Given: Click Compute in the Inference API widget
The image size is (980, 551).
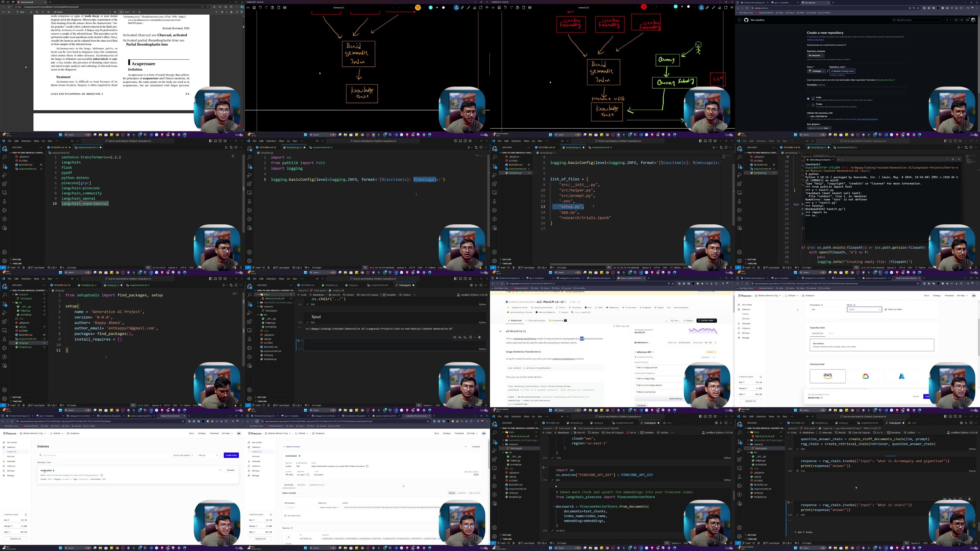Looking at the screenshot, I should coord(641,405).
